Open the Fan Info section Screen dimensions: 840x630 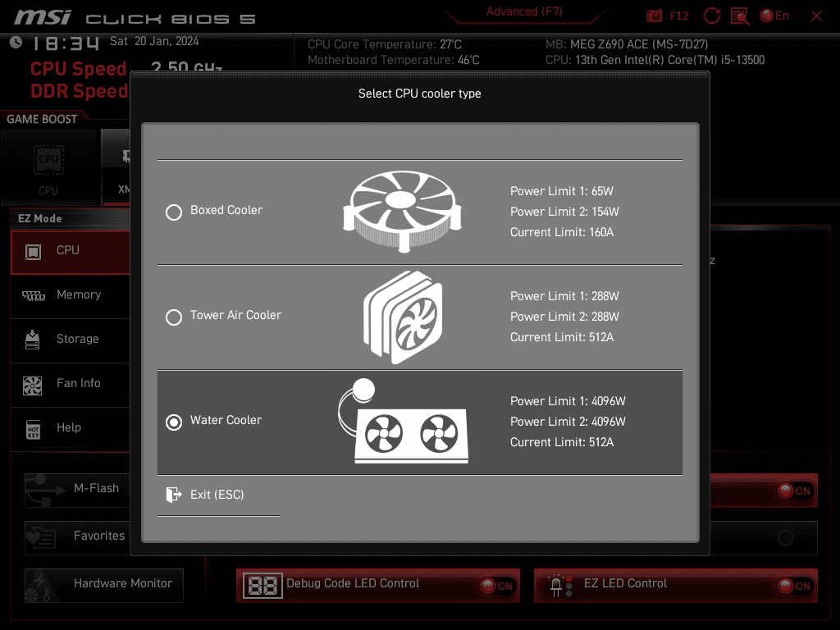click(x=71, y=386)
